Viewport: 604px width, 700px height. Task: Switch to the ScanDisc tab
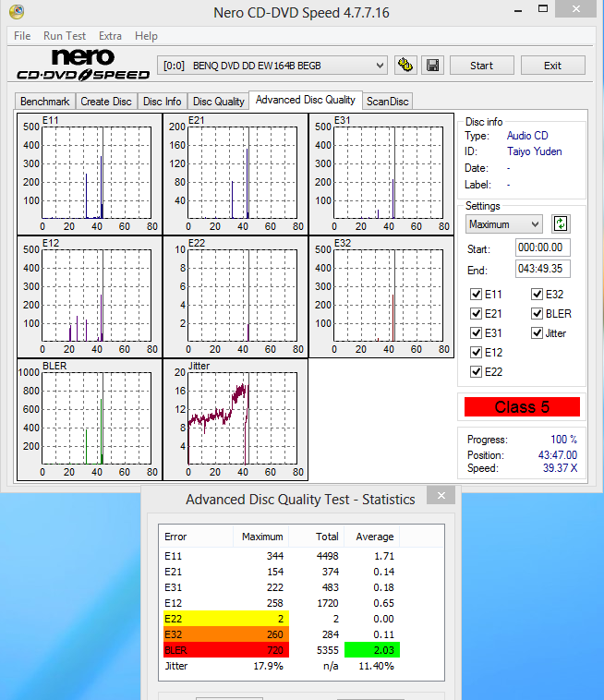[388, 102]
